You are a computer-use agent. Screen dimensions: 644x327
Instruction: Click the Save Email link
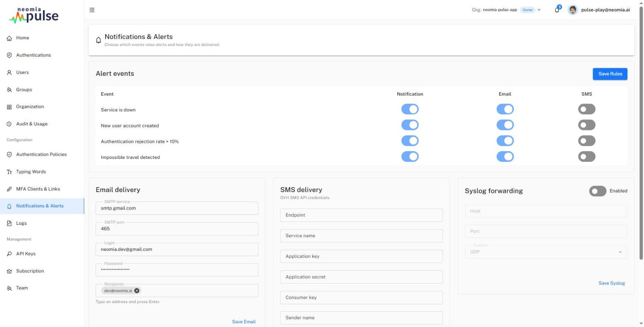(244, 322)
